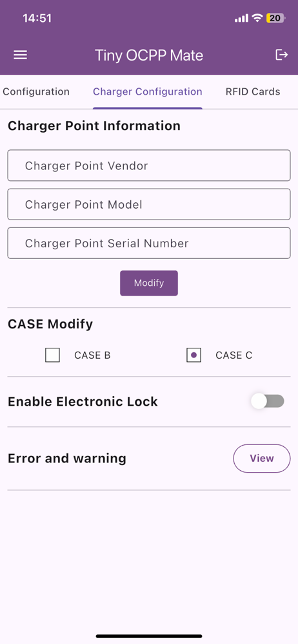Select the Charger Configuration tab
298x644 pixels.
click(147, 91)
